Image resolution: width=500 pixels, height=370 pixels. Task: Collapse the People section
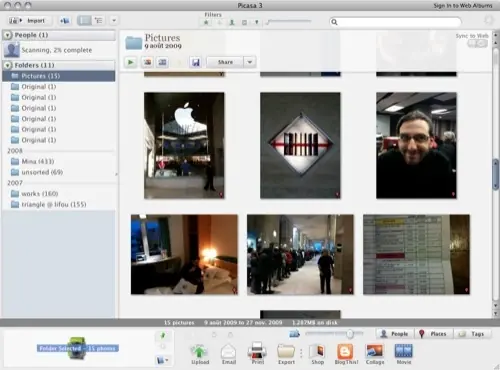pos(8,35)
